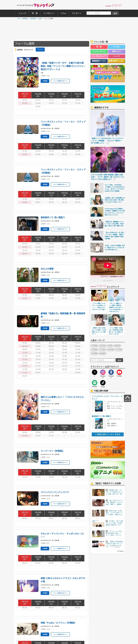Screen dimensions: 138x644
Task: Click 作品詳細 for ババンババンバンバンパイア
Action: tap(45, 504)
